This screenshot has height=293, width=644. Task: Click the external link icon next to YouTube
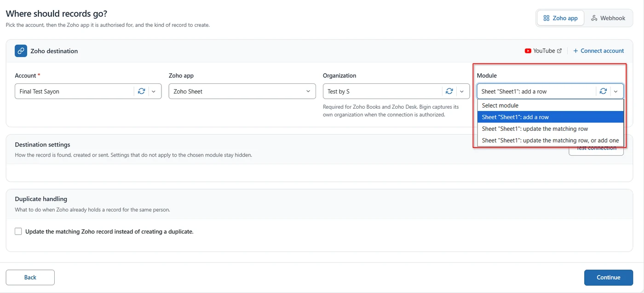(x=559, y=51)
